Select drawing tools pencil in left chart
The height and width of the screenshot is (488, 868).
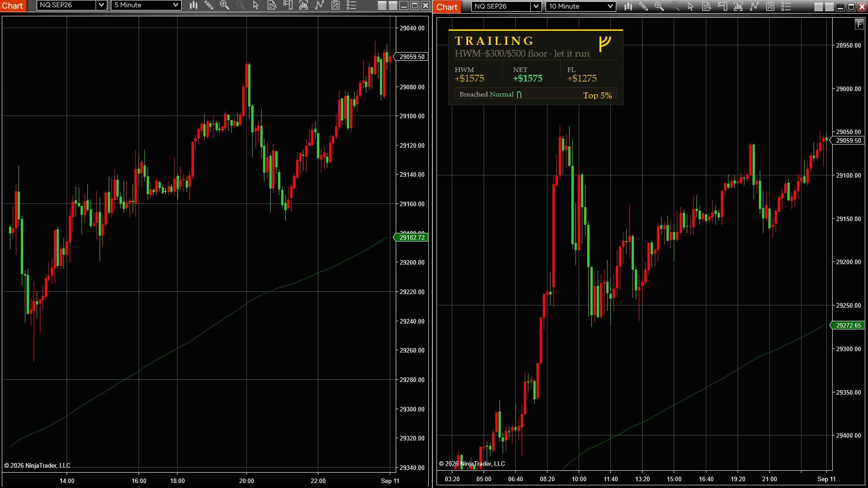(x=209, y=5)
